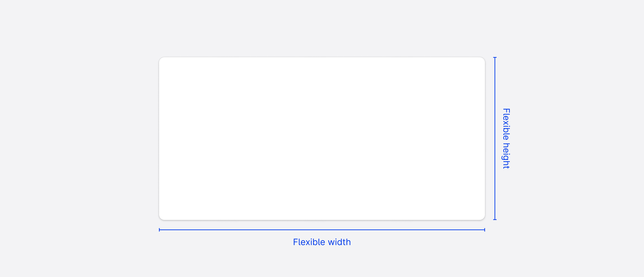Image resolution: width=644 pixels, height=277 pixels.
Task: Click the "Flexible width" label
Action: click(x=322, y=242)
